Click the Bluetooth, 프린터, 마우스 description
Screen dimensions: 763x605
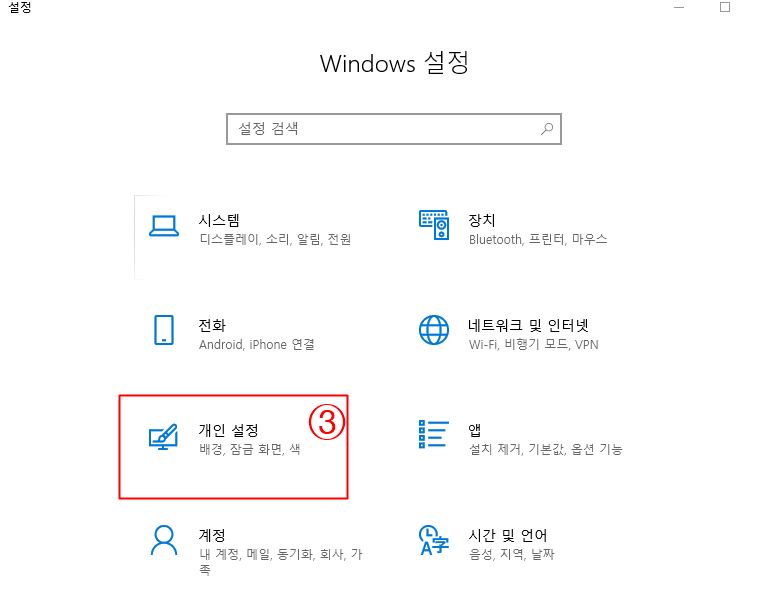pos(538,239)
